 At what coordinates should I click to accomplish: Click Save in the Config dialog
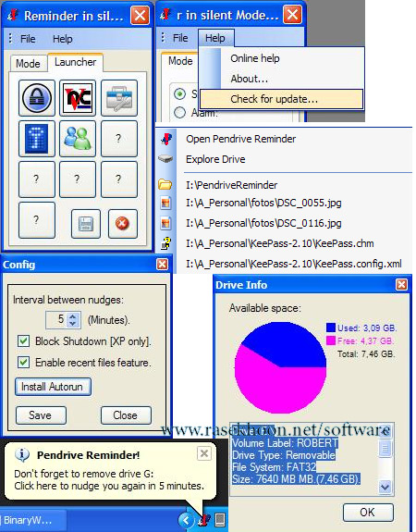click(x=41, y=415)
